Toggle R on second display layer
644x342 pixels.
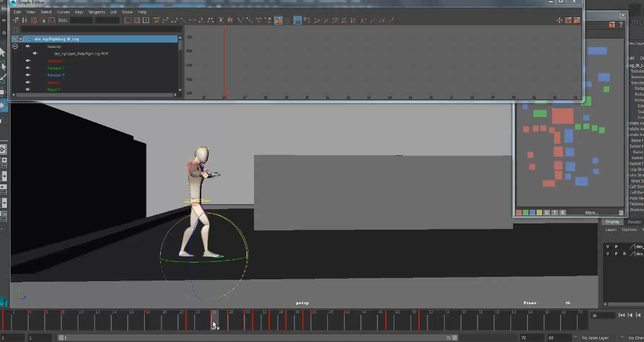(x=624, y=254)
